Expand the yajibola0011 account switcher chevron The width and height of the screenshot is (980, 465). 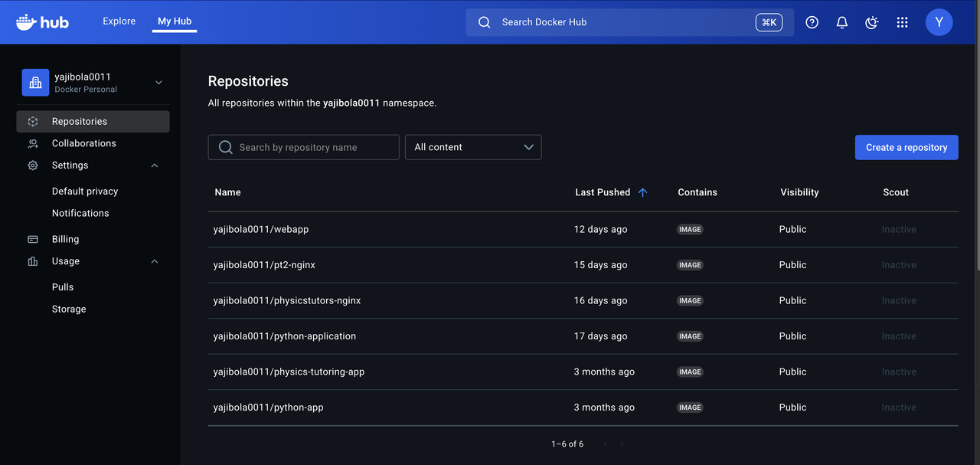pos(158,83)
